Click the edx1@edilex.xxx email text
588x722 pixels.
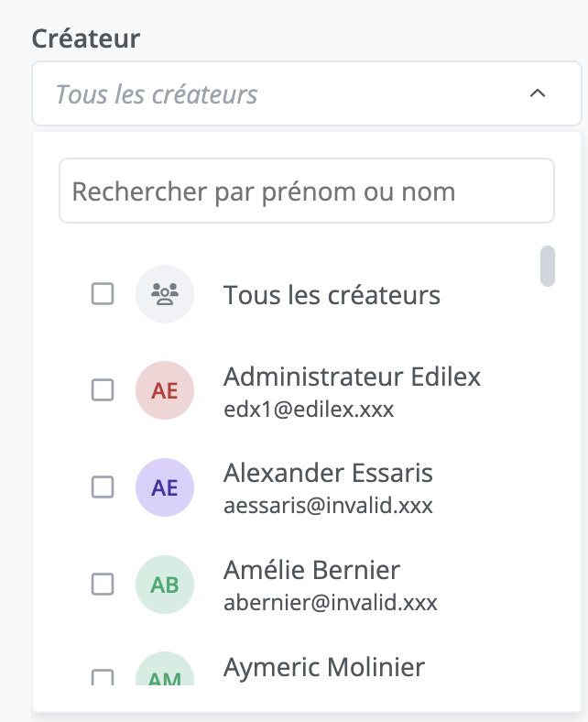pos(309,409)
